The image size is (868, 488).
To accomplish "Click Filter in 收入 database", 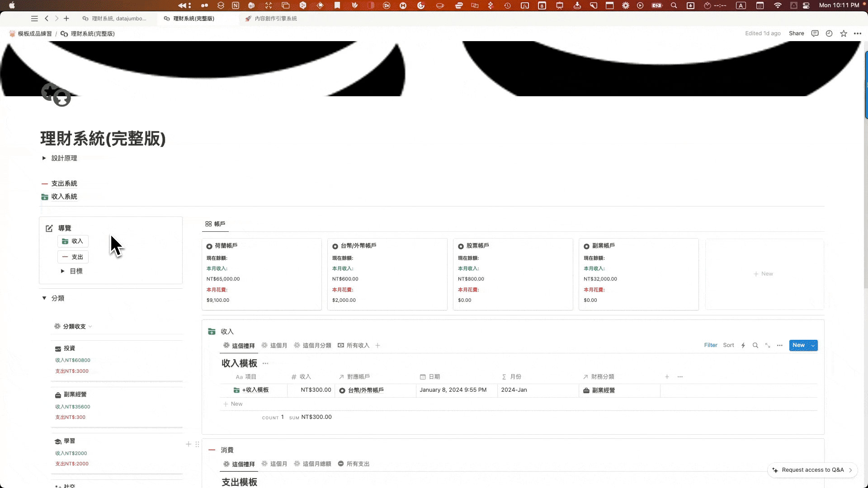I will (x=710, y=345).
